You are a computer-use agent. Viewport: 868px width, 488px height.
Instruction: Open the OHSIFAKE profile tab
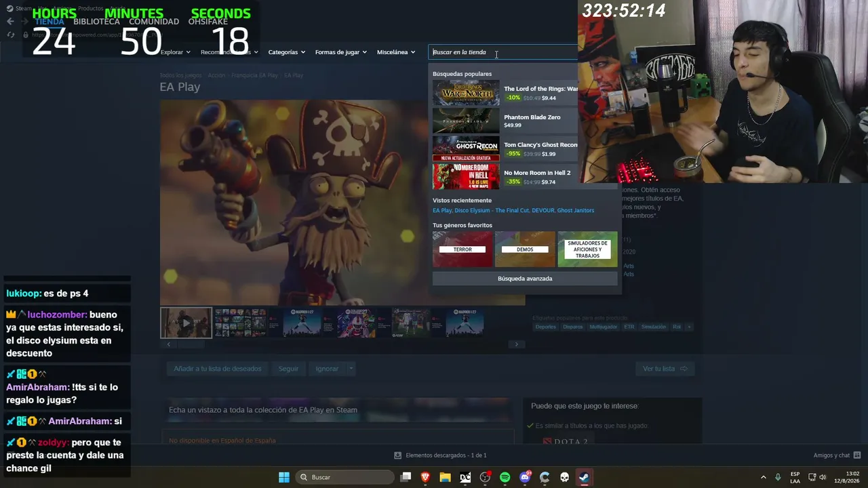coord(208,22)
